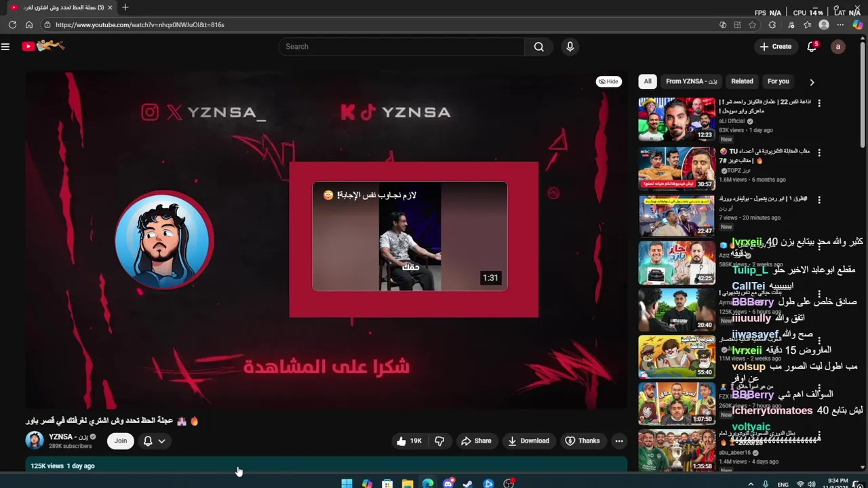Click the "125K views 1 day ago" description

coord(62,466)
